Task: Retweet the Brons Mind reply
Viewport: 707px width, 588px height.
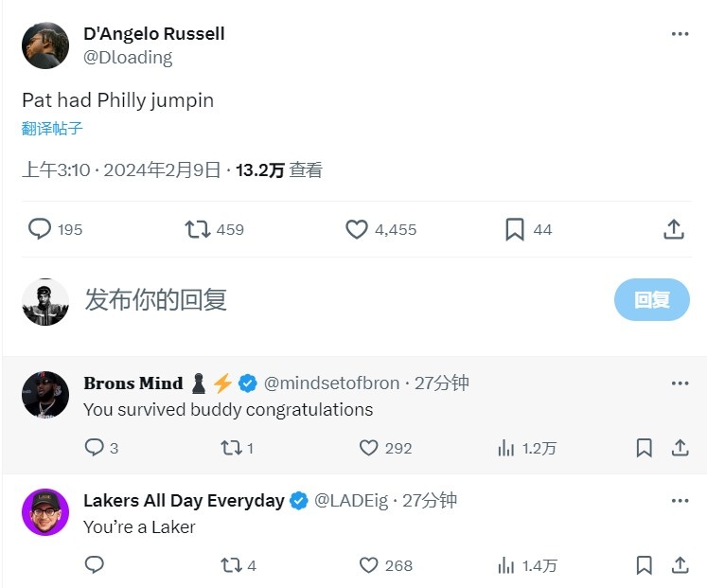Action: 231,448
